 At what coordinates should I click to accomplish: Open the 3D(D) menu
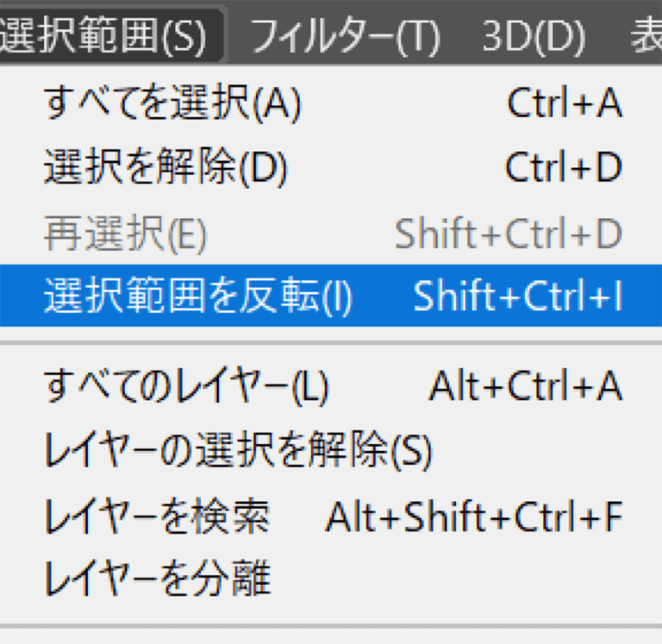click(533, 33)
